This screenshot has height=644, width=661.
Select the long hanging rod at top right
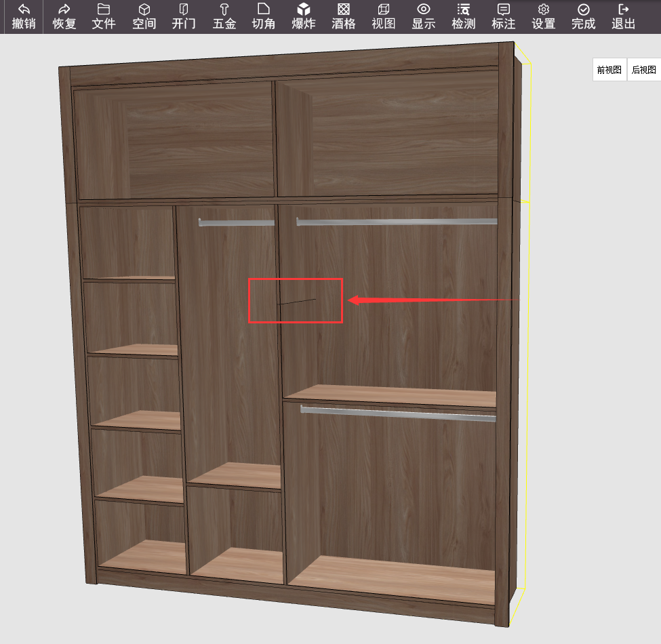(397, 221)
